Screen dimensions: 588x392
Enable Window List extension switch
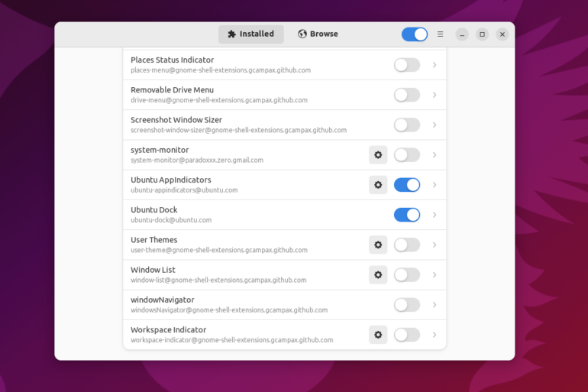pos(407,275)
